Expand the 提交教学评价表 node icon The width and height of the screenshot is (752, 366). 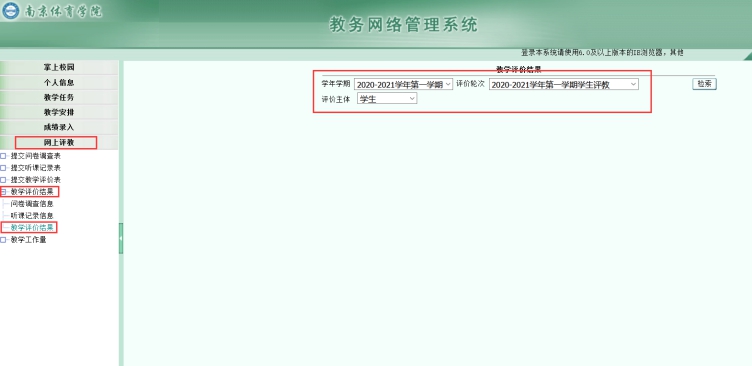point(3,180)
